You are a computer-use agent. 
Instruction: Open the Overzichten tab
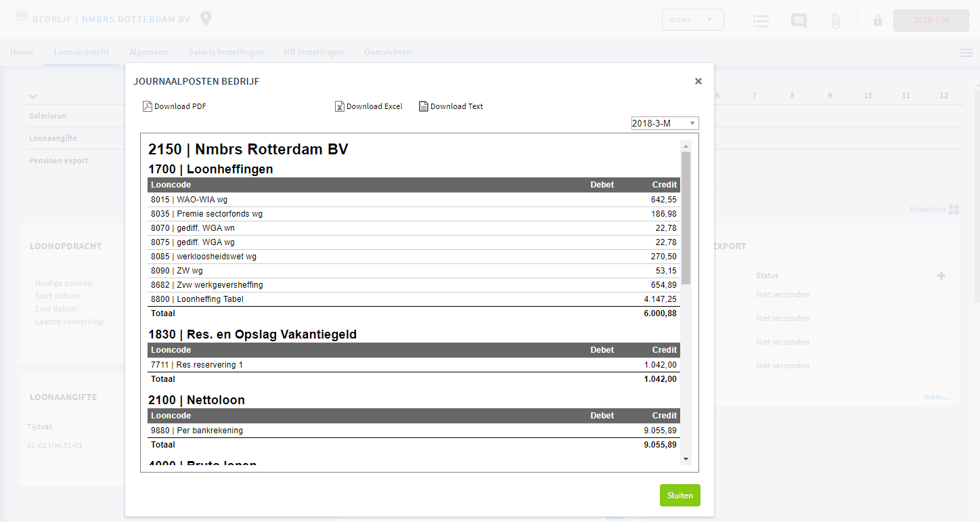click(x=388, y=52)
